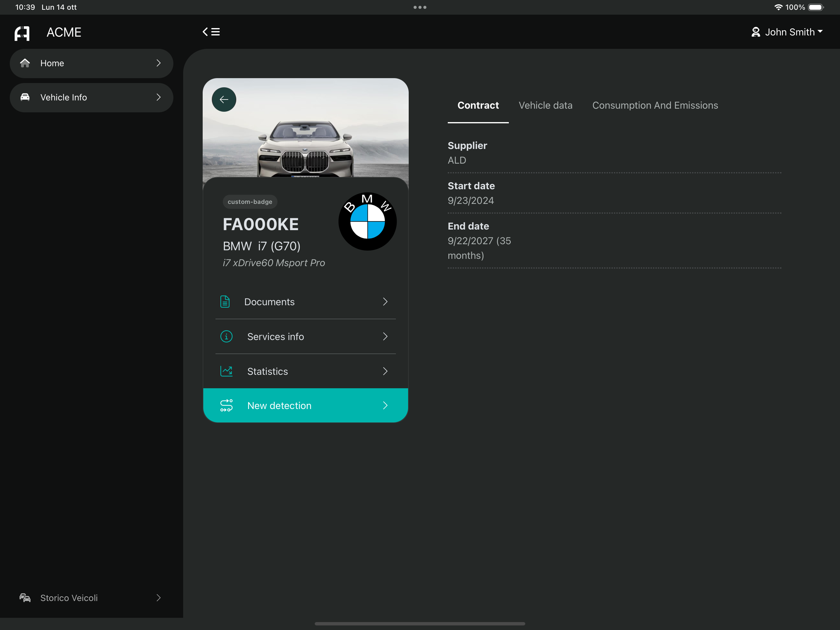Tap the battery status icon
Viewport: 840px width, 630px height.
816,7
